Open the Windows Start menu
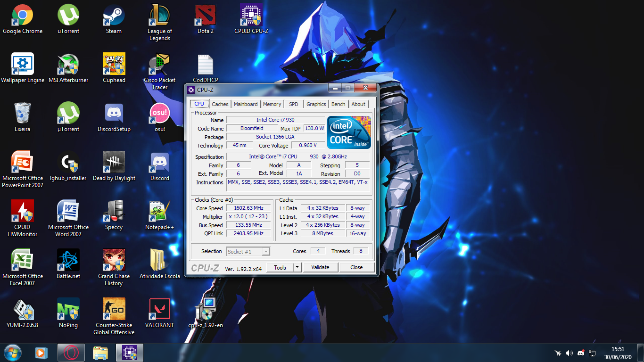 [x=12, y=353]
